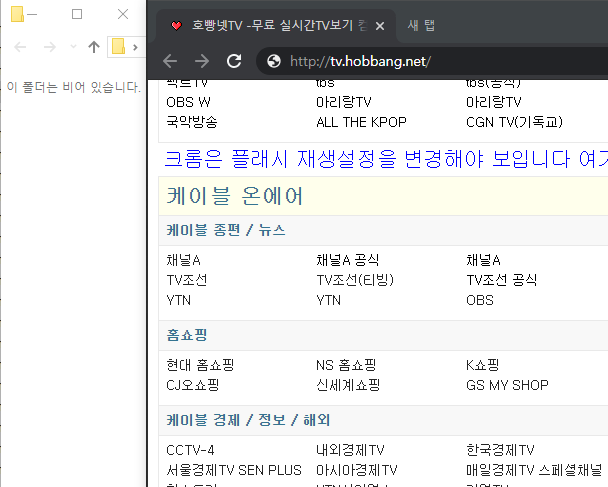608x487 pixels.
Task: Open the OBS W channel link
Action: point(188,102)
